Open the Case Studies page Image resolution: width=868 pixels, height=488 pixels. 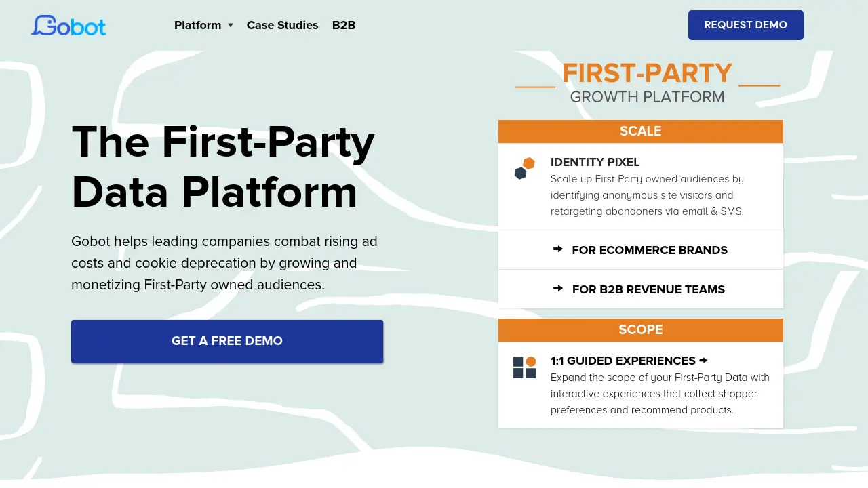click(x=282, y=25)
